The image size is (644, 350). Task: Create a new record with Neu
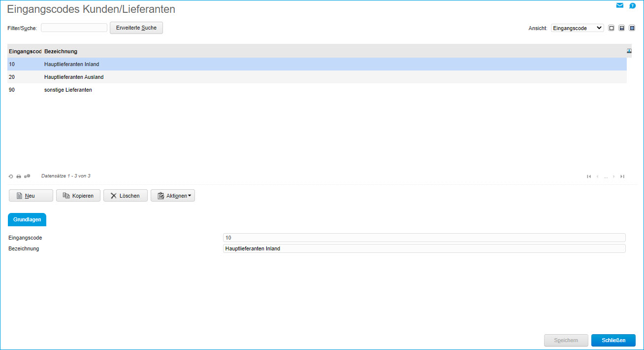pyautogui.click(x=31, y=196)
